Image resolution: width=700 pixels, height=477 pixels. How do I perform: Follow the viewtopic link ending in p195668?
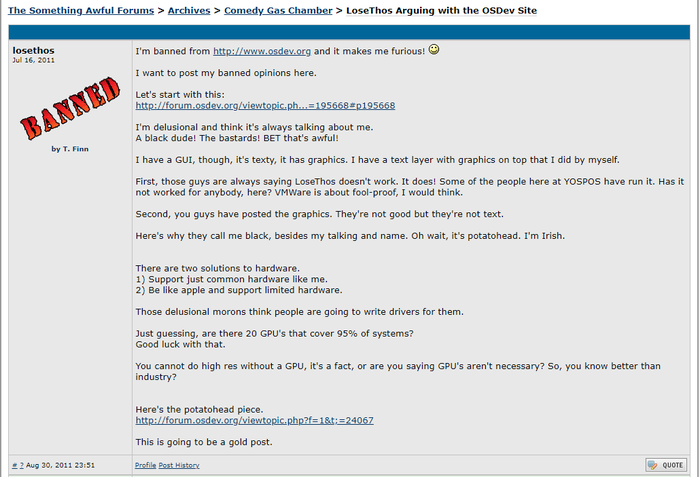(x=265, y=105)
